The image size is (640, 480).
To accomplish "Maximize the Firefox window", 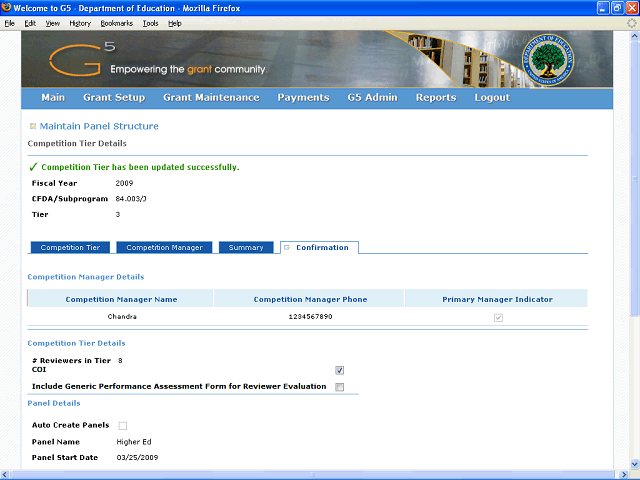I will click(617, 7).
